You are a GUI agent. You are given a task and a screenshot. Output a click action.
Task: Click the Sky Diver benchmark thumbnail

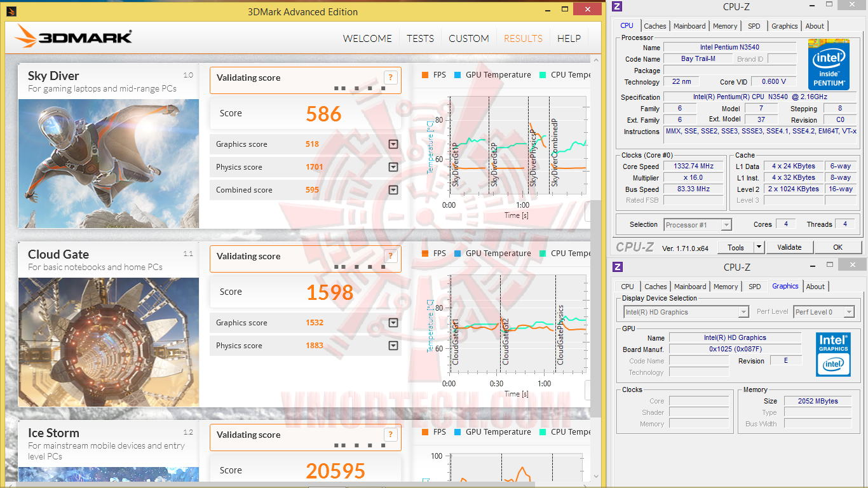(x=109, y=163)
